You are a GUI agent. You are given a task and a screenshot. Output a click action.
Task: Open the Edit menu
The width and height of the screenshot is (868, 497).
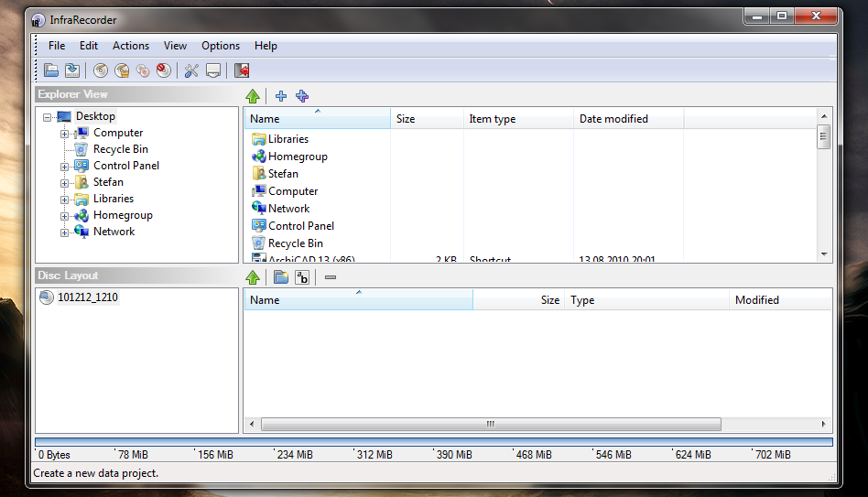(89, 46)
